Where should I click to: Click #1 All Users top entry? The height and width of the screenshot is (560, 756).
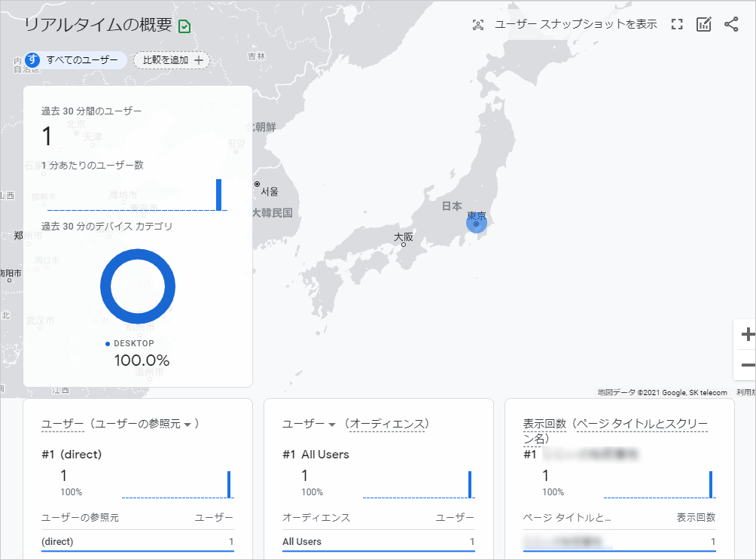click(316, 455)
